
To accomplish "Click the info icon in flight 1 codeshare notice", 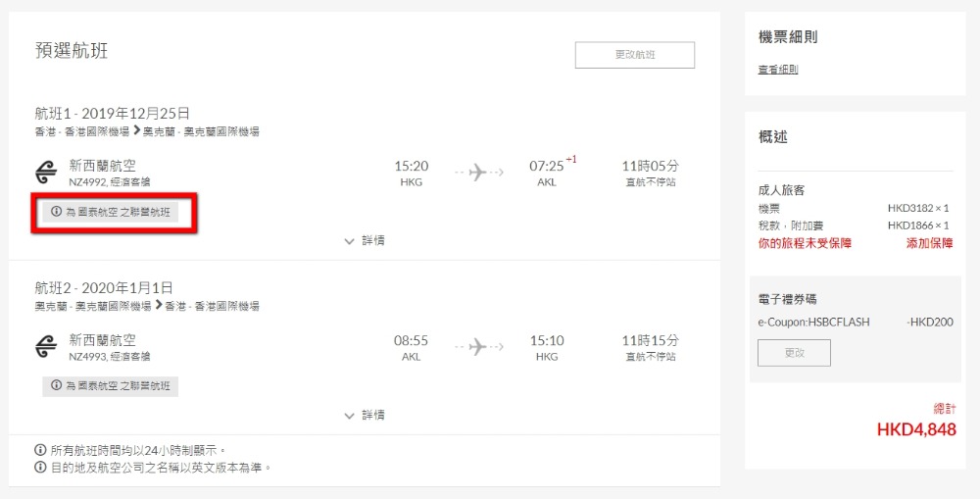I will (x=56, y=212).
